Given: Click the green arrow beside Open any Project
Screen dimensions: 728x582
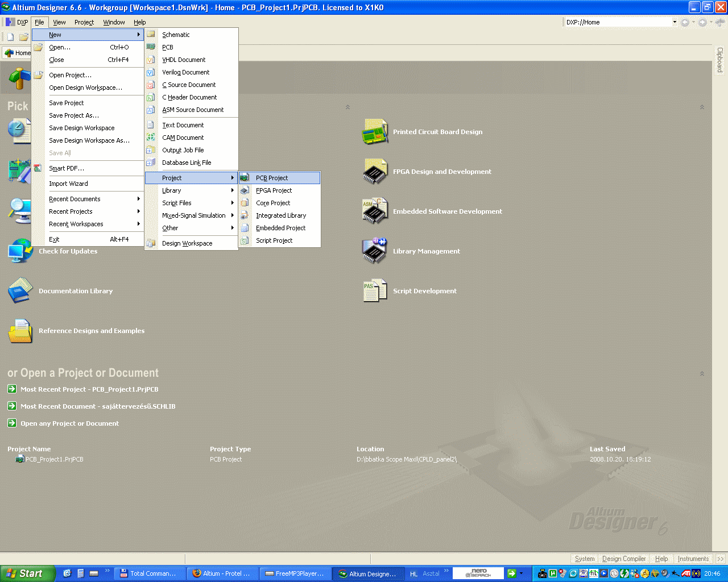Looking at the screenshot, I should pos(12,423).
